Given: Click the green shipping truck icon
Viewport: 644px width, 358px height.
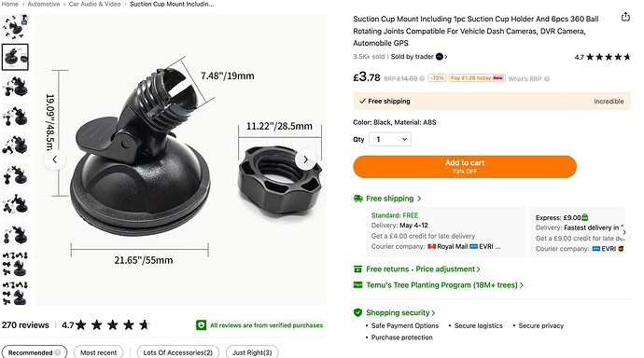Looking at the screenshot, I should [357, 199].
